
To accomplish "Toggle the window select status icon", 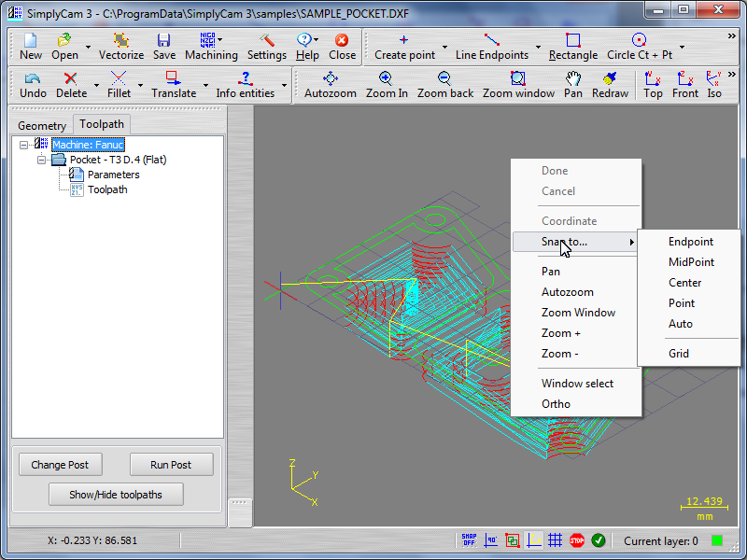I will pyautogui.click(x=512, y=540).
